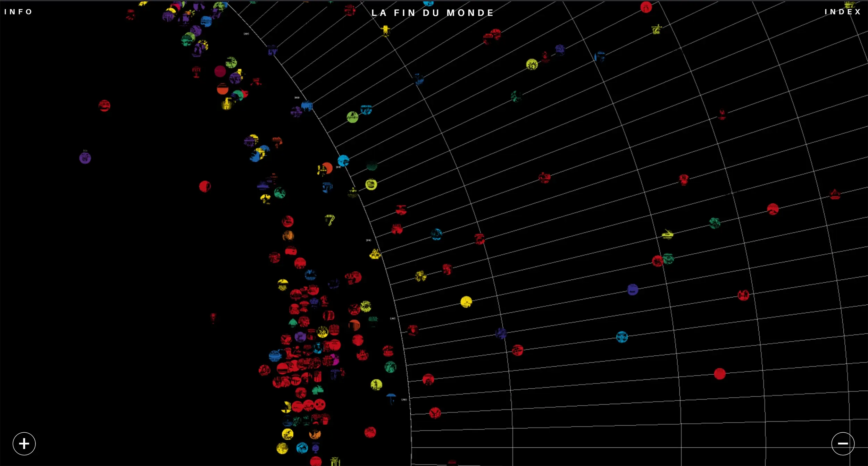
Task: Click the lone red dot in the empty black area left of the curve
Action: (x=205, y=186)
